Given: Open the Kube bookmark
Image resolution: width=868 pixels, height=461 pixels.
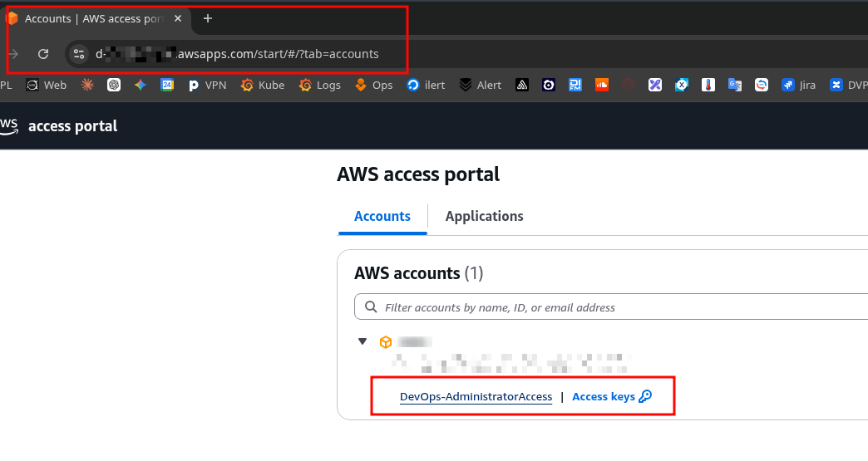Looking at the screenshot, I should (263, 85).
